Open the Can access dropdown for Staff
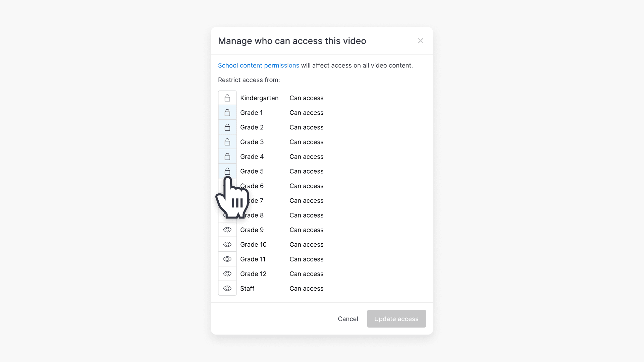 tap(306, 288)
